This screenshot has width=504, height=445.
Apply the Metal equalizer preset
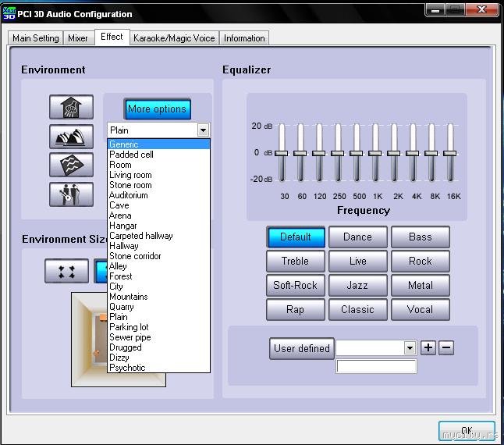[x=421, y=285]
